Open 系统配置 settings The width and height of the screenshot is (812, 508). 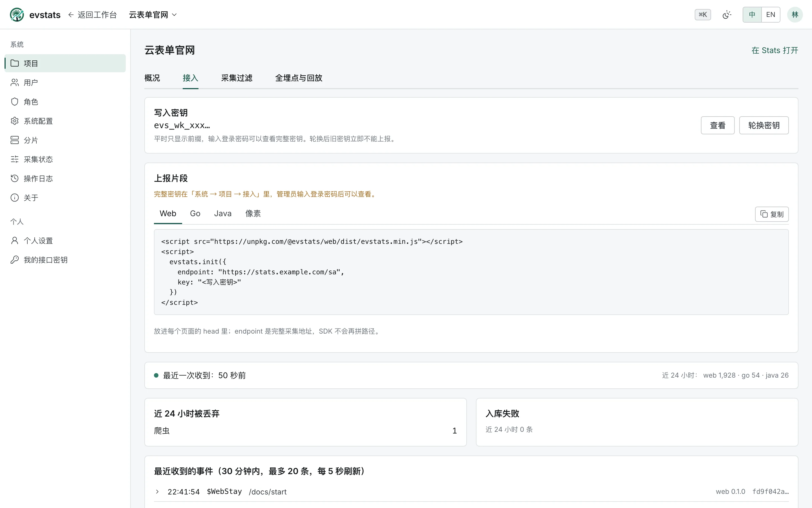[x=65, y=121]
